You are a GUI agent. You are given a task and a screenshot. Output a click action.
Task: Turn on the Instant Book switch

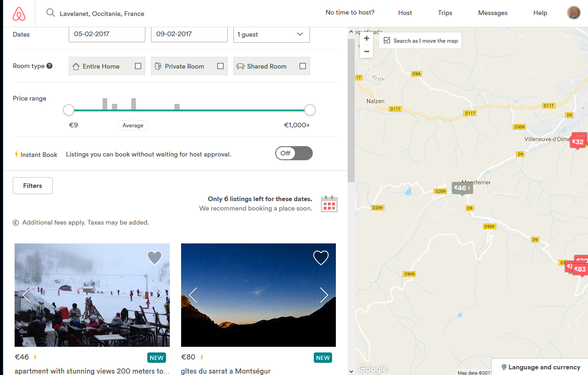[x=294, y=153]
